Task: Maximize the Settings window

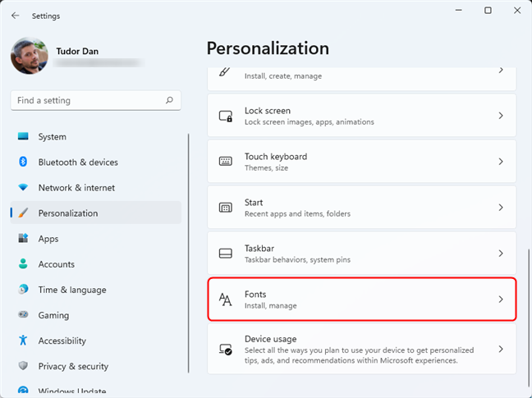Action: click(488, 11)
